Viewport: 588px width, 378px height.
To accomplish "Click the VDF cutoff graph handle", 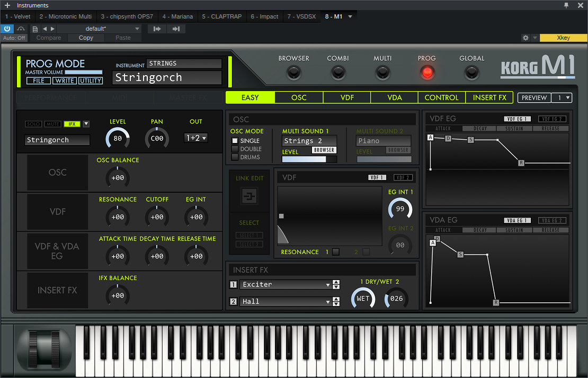I will [x=281, y=216].
